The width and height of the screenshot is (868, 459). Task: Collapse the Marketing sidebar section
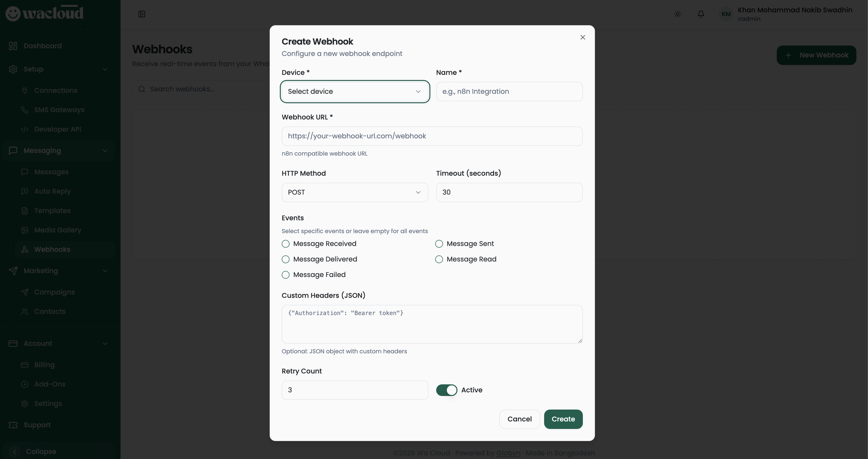[x=105, y=271]
